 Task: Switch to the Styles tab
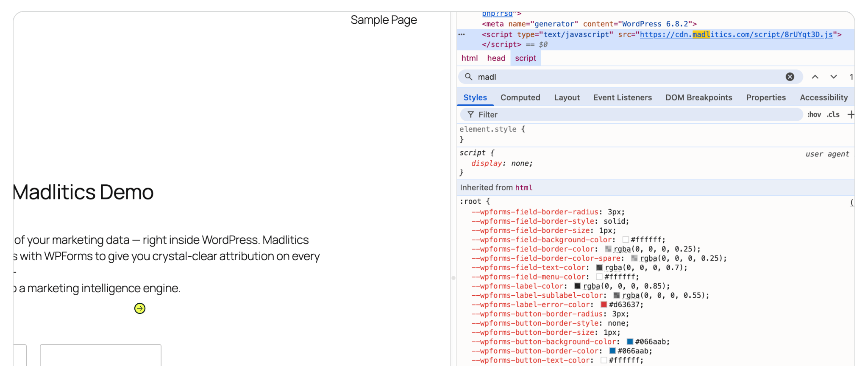point(475,97)
